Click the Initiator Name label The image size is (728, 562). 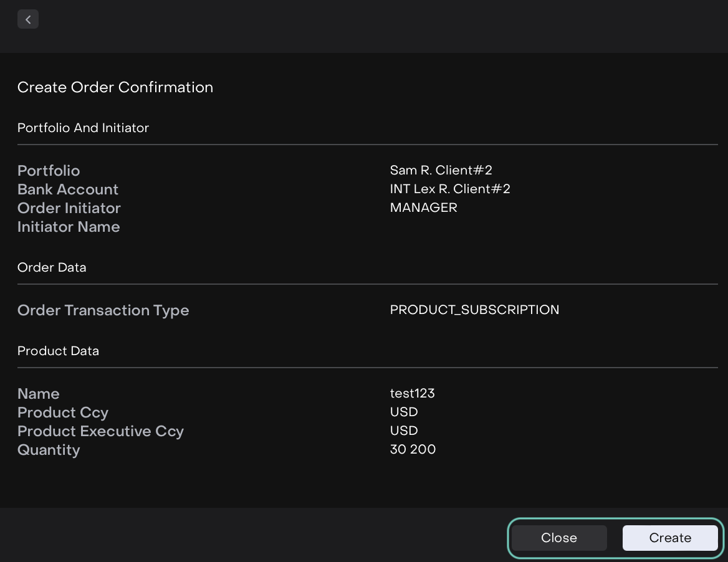click(x=69, y=227)
